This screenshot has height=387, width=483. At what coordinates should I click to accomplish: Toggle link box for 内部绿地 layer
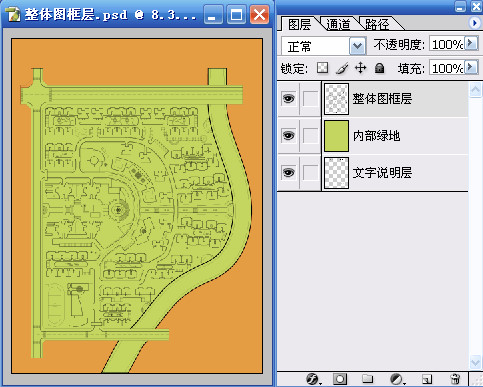311,136
